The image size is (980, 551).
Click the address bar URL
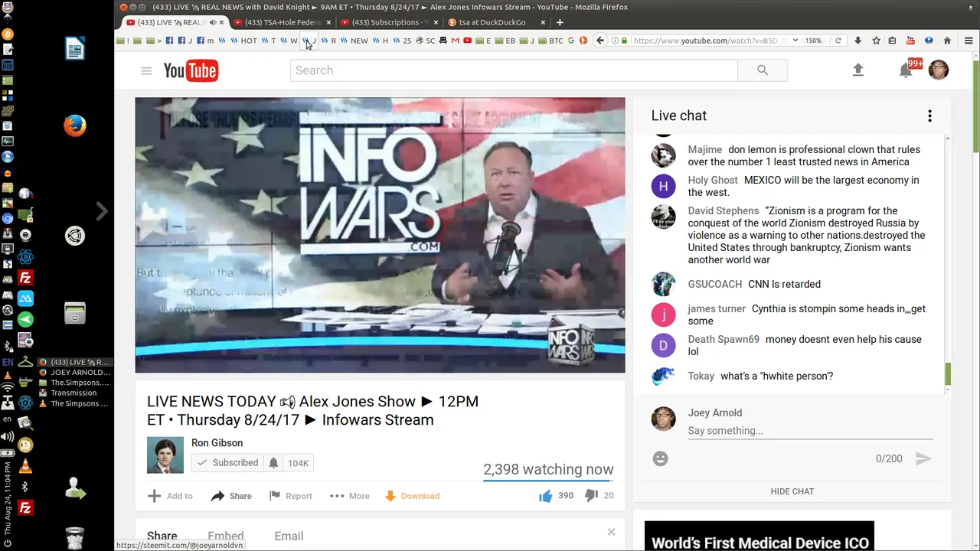[x=709, y=41]
